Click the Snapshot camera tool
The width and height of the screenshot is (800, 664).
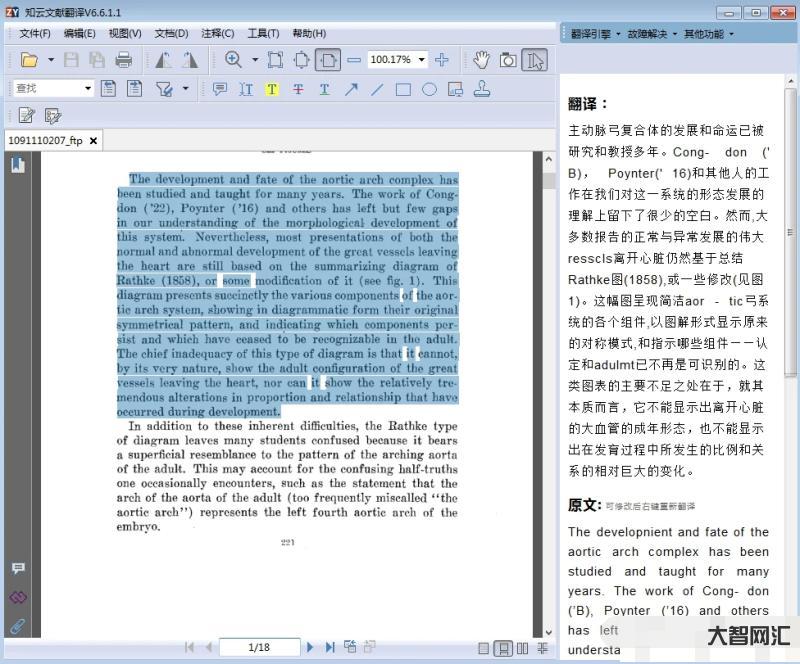tap(508, 60)
